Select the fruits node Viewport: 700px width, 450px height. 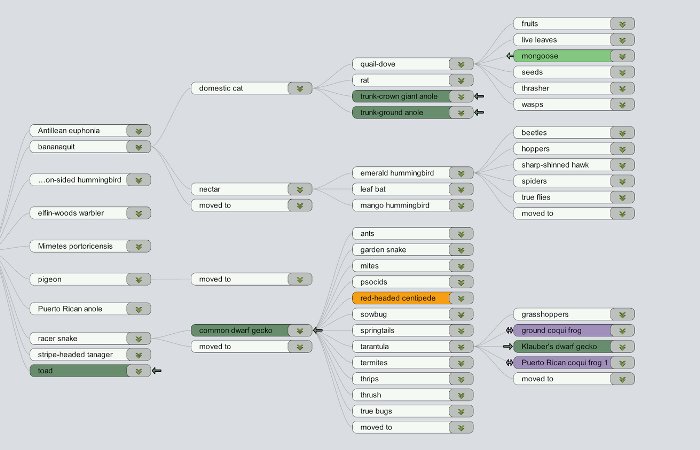tap(574, 24)
